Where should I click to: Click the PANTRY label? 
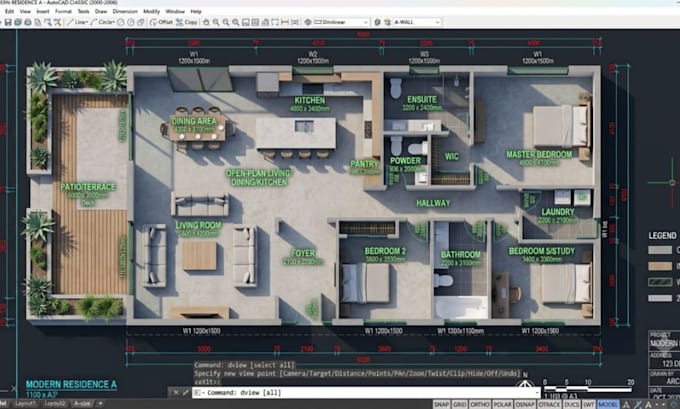364,164
